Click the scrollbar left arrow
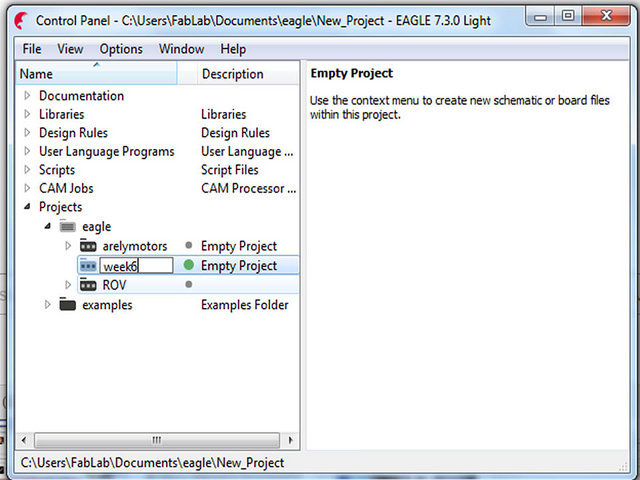The image size is (640, 480). pyautogui.click(x=24, y=440)
